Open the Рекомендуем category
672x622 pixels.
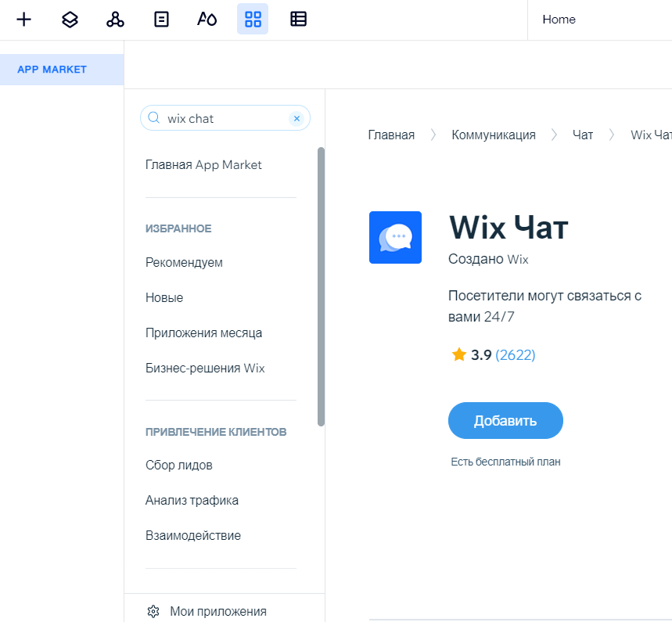point(184,262)
